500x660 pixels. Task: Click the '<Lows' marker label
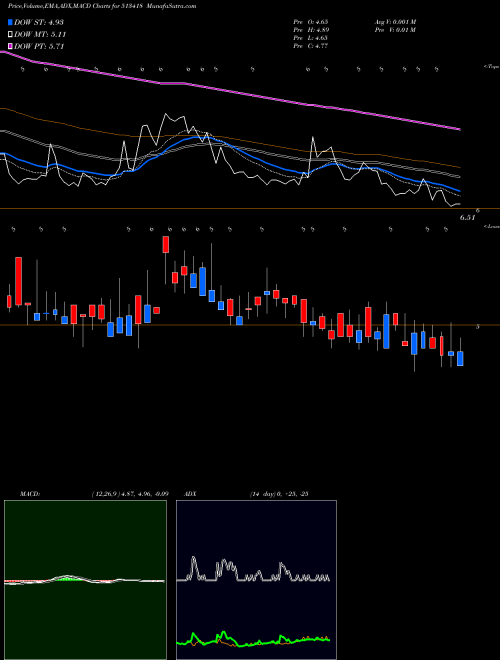point(492,226)
